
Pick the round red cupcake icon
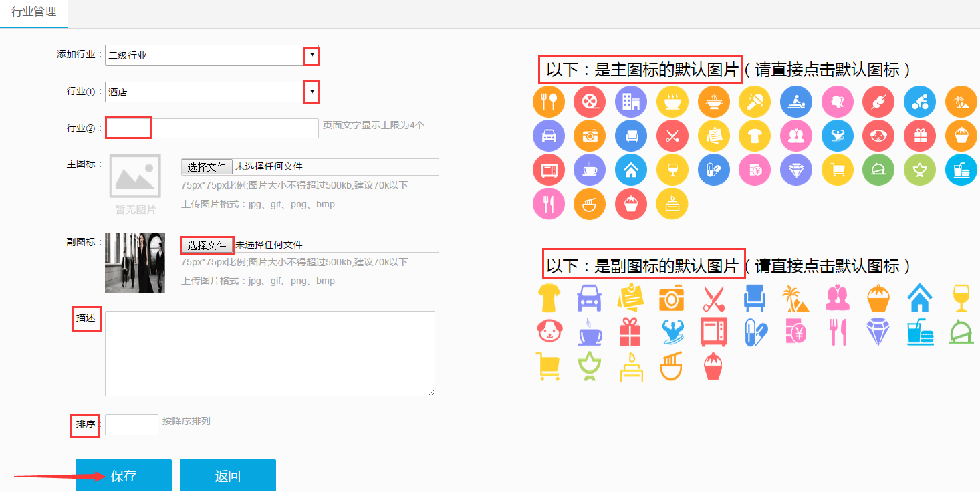631,203
